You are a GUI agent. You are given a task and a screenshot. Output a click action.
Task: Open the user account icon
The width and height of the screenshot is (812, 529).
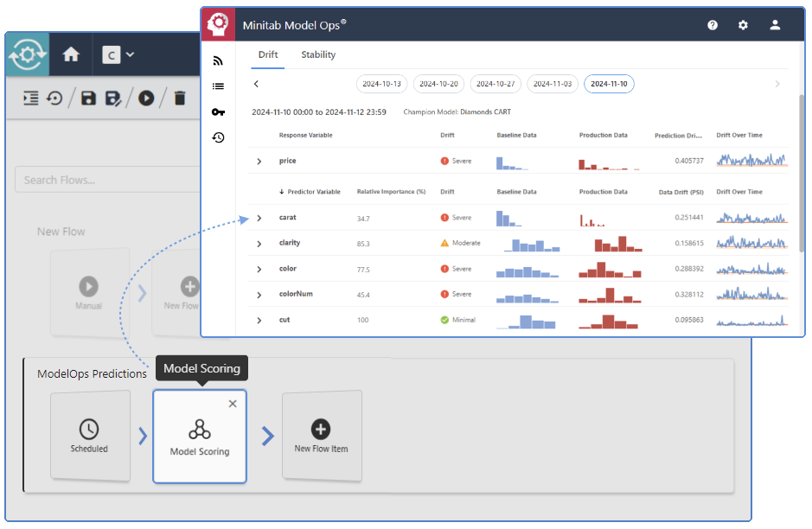(774, 25)
